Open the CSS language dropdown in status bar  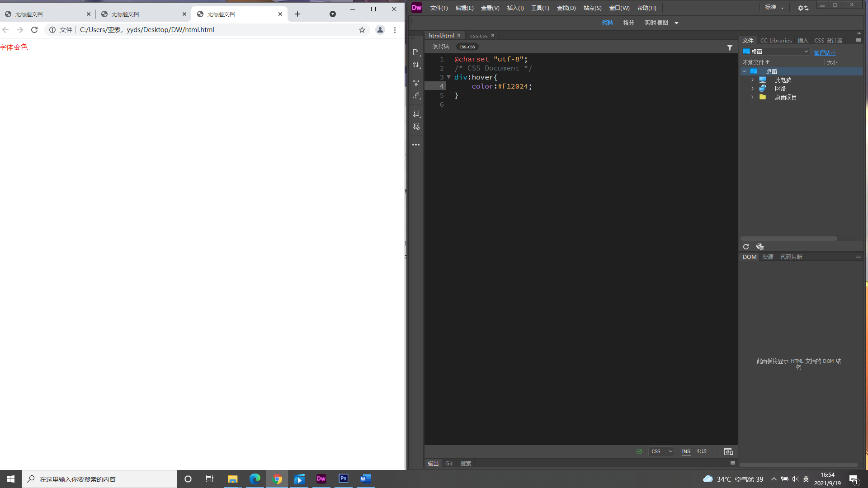(x=661, y=451)
